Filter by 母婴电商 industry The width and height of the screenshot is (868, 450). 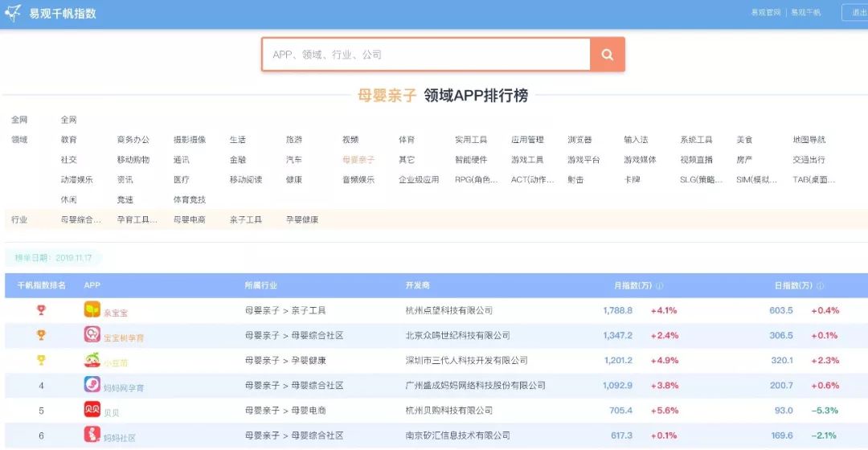(x=190, y=219)
